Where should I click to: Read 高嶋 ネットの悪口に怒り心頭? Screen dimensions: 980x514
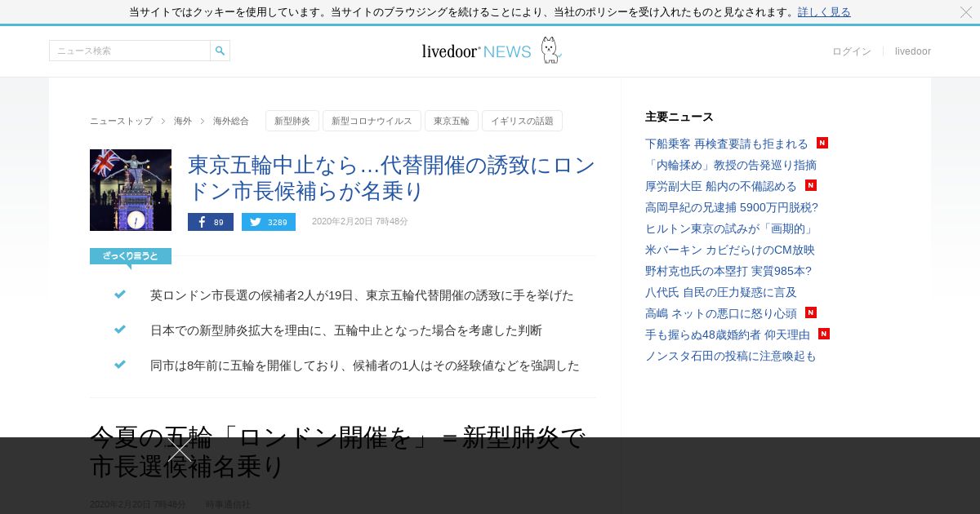pyautogui.click(x=721, y=313)
